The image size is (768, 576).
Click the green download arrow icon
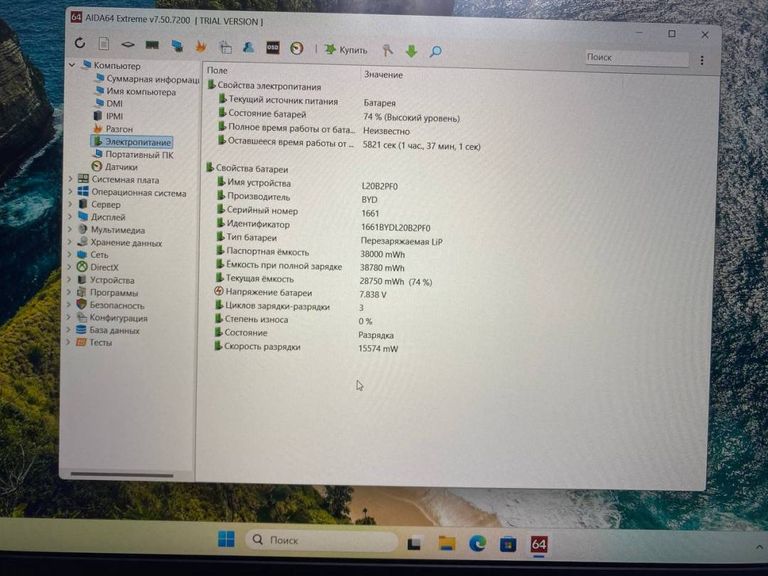[x=411, y=51]
